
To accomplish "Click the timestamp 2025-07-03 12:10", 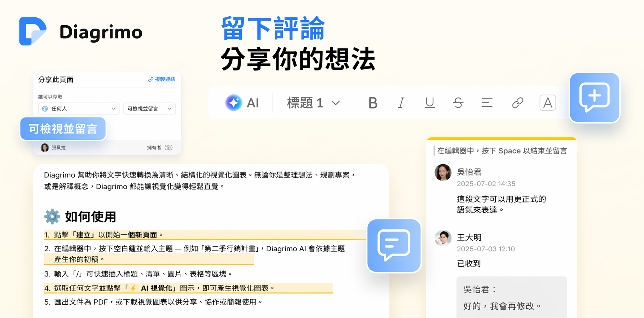I will click(x=486, y=249).
